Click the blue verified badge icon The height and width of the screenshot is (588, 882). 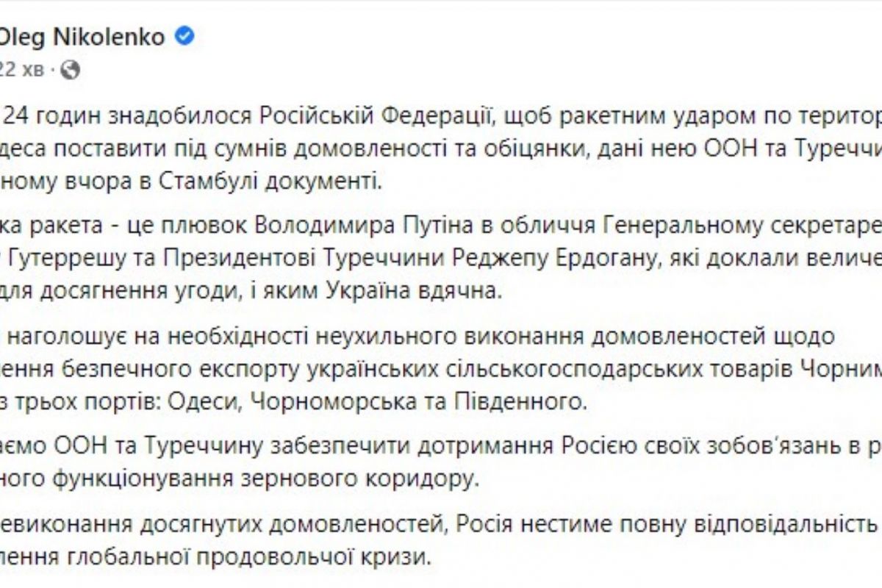184,37
